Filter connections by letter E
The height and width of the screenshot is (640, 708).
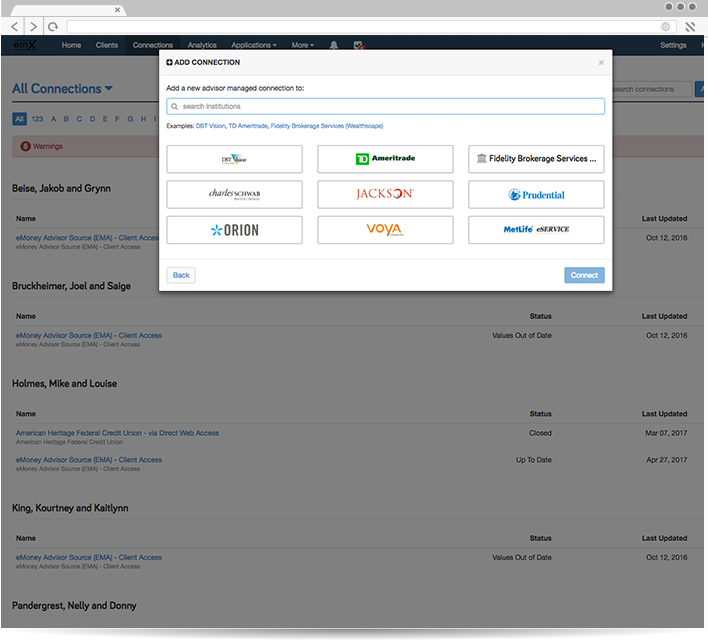coord(105,119)
